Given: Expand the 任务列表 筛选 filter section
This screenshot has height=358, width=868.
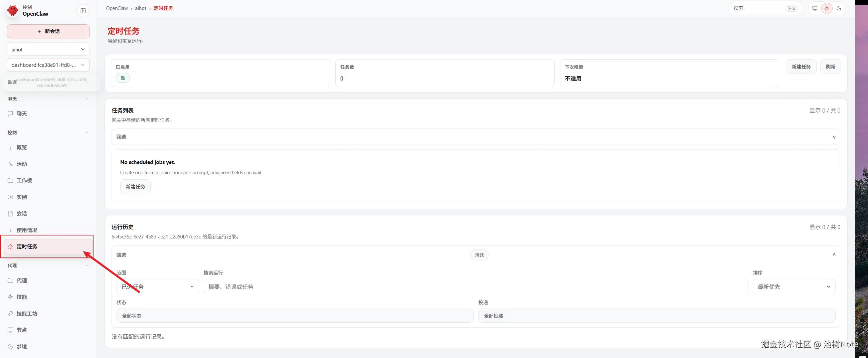Looking at the screenshot, I should point(476,137).
